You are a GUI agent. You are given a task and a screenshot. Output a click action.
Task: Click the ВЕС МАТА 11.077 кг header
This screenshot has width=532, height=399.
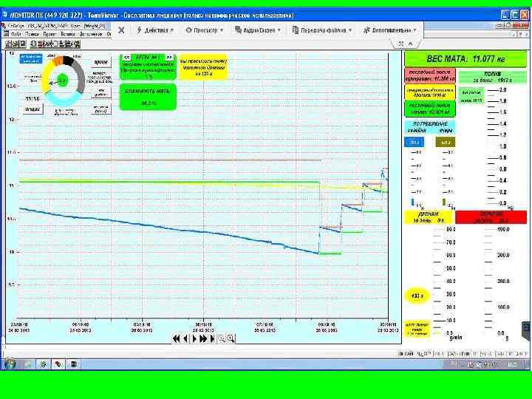pyautogui.click(x=465, y=58)
